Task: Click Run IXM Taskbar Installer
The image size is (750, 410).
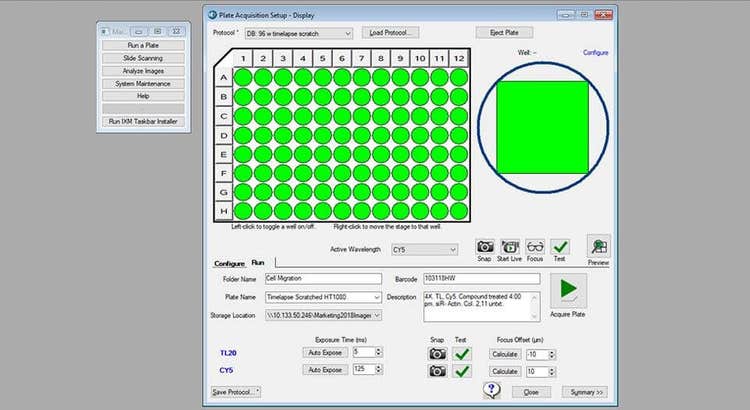Action: click(x=143, y=122)
